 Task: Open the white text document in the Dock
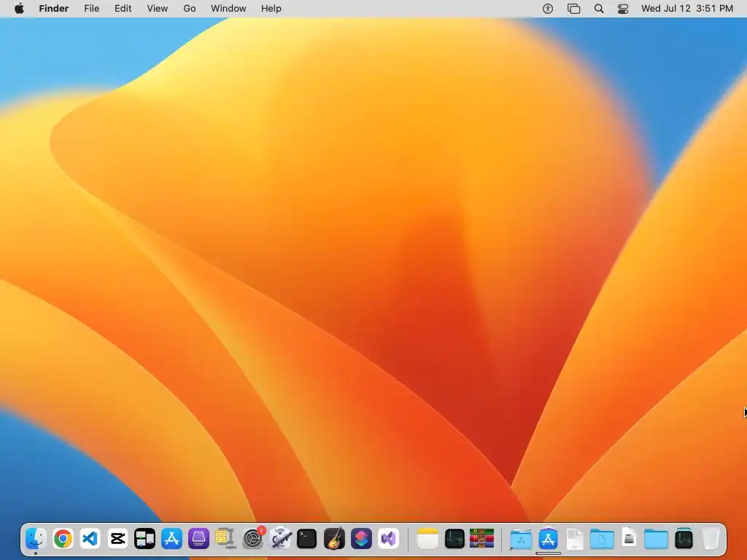[575, 539]
